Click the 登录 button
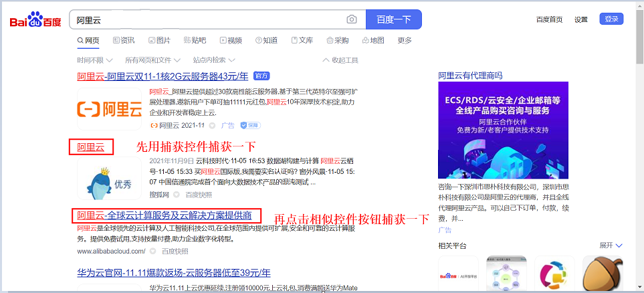Screen dimensions: 644x293 pyautogui.click(x=611, y=19)
